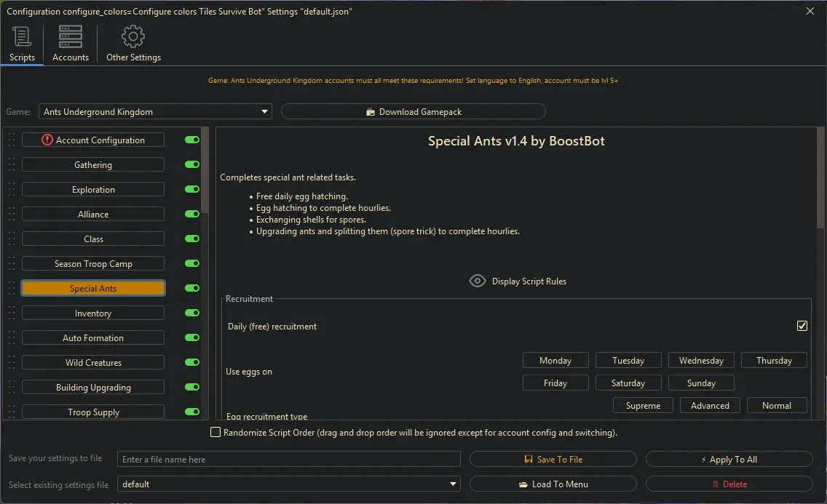Turn off the Special Ants toggle
Viewport: 827px width, 504px height.
[192, 289]
